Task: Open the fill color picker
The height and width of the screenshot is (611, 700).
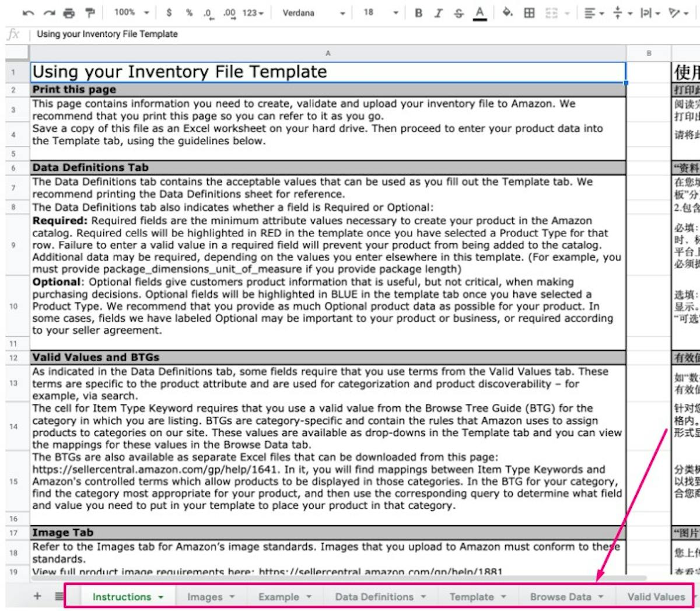Action: click(x=508, y=12)
